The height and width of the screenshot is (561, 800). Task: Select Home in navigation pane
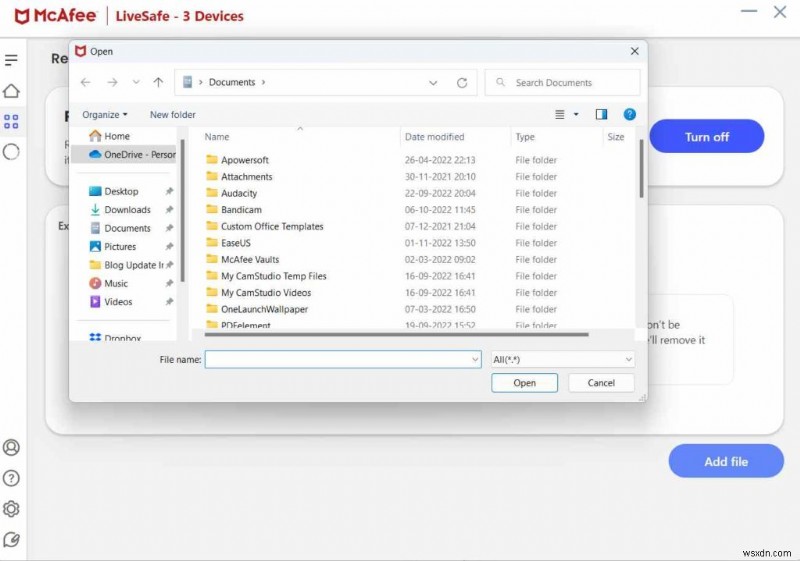point(117,136)
